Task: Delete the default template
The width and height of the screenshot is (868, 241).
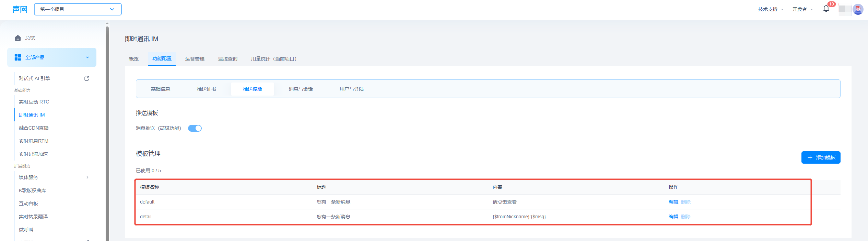Action: (x=686, y=202)
